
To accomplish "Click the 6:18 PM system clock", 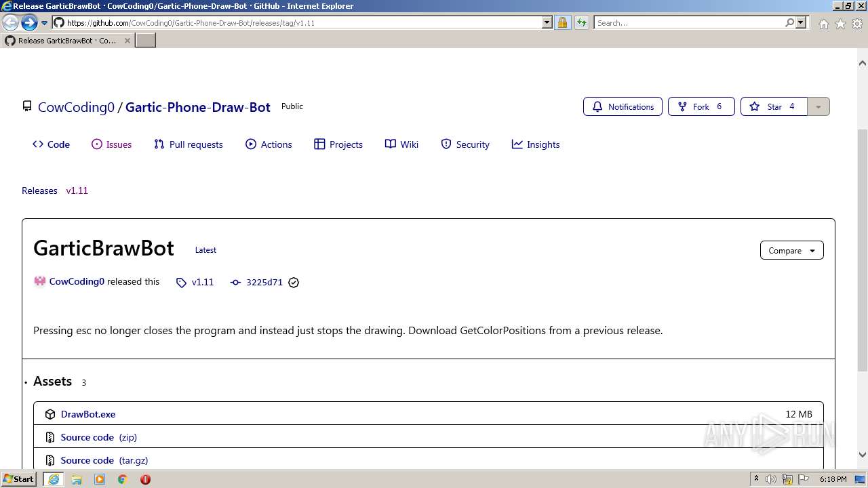I will [833, 479].
